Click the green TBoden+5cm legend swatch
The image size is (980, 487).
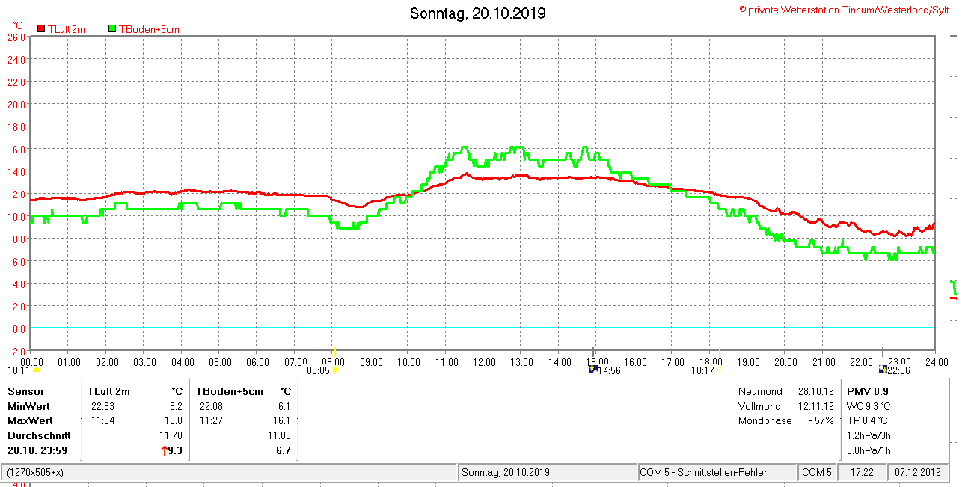(x=112, y=28)
